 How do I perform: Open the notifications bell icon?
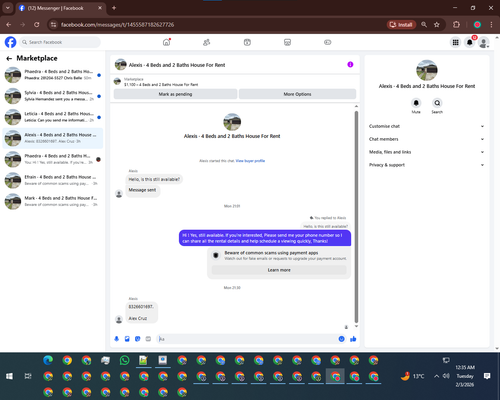pyautogui.click(x=470, y=42)
